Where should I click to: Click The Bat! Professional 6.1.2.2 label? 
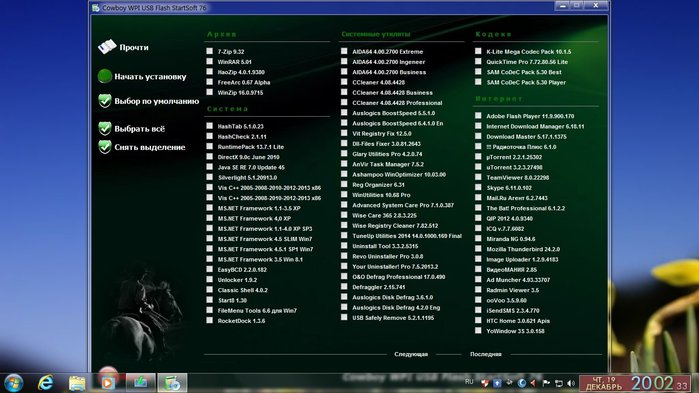526,208
